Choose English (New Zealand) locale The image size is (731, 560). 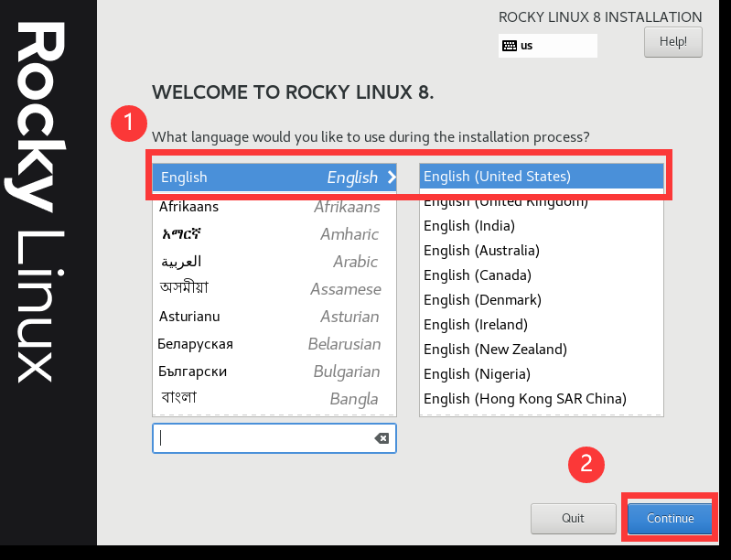point(542,350)
